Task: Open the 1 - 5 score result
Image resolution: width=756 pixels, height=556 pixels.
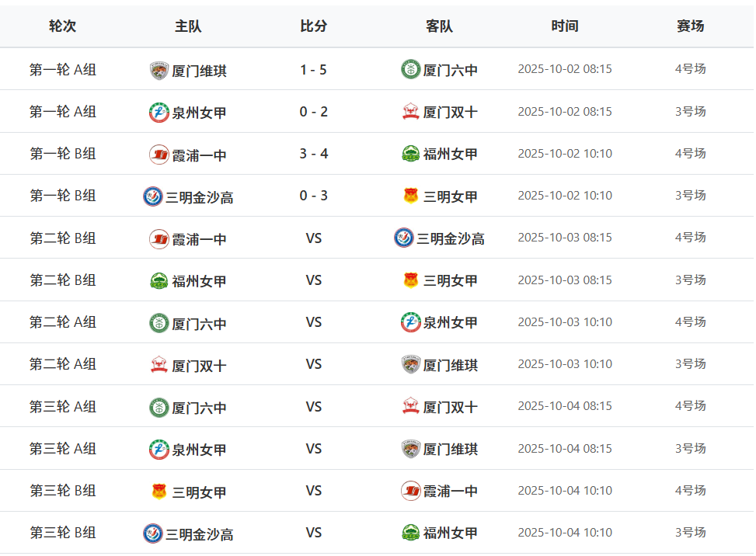Action: pos(314,70)
